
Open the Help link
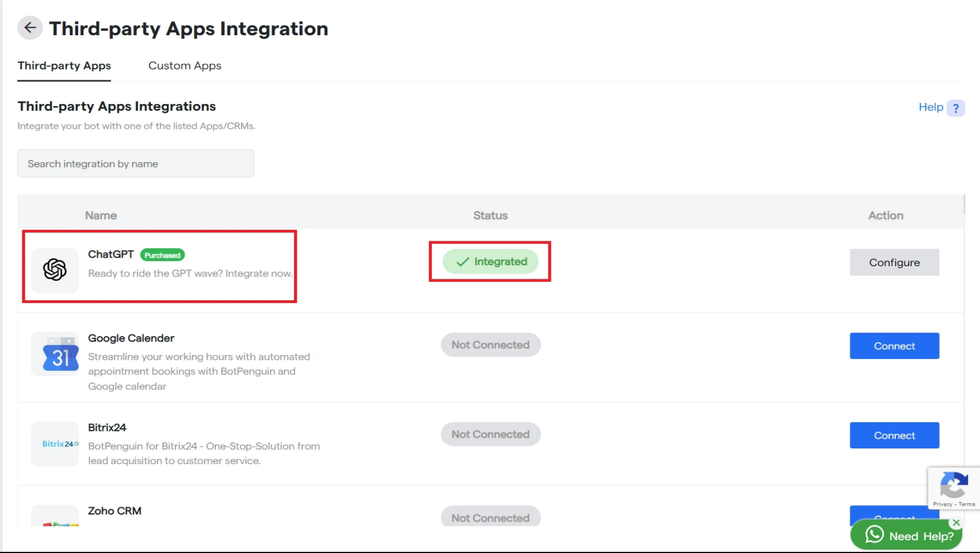pyautogui.click(x=931, y=107)
